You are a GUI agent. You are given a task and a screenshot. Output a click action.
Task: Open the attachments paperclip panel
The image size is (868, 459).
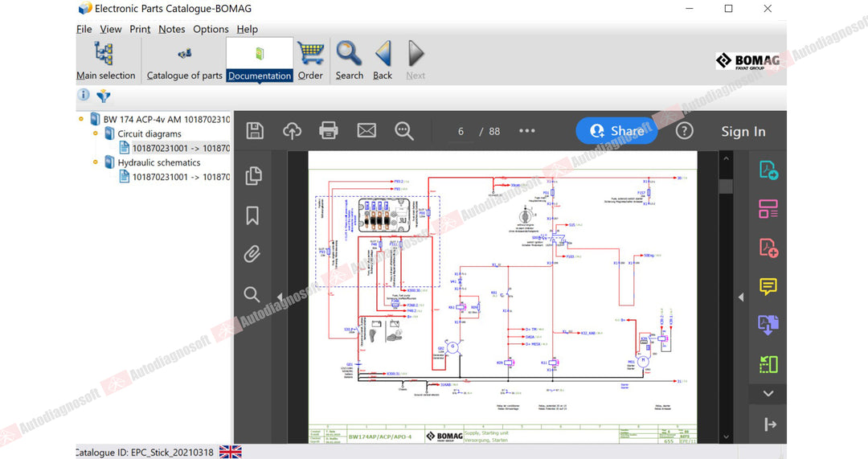pos(252,254)
